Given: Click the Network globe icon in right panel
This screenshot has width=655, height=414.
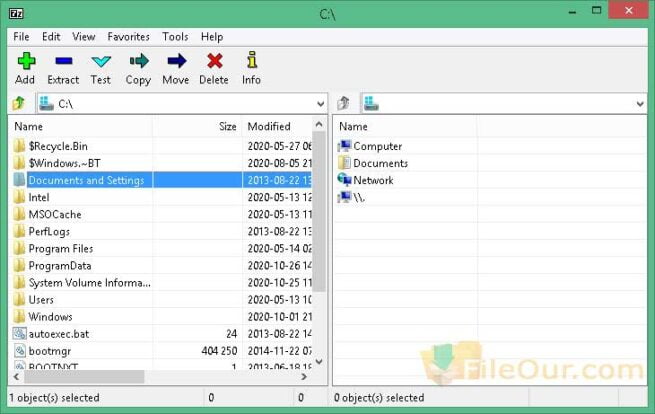Looking at the screenshot, I should [344, 180].
